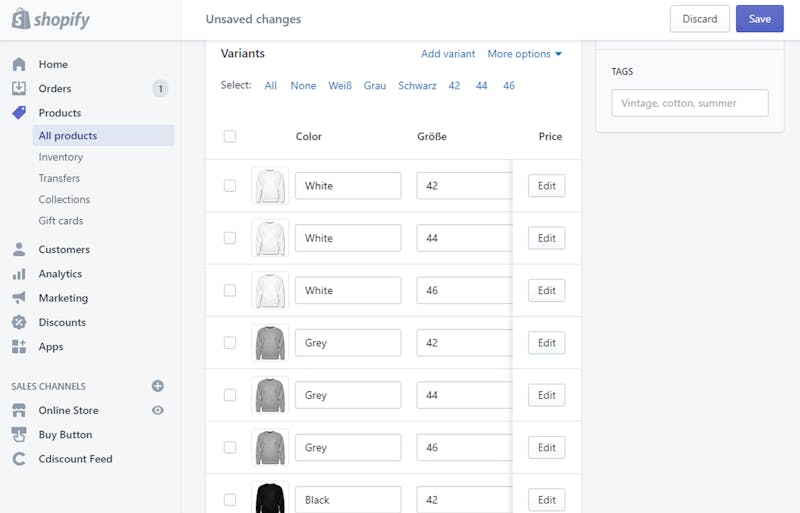Screen dimensions: 800x513
Task: Edit the Grey size 42 variant
Action: 546,343
